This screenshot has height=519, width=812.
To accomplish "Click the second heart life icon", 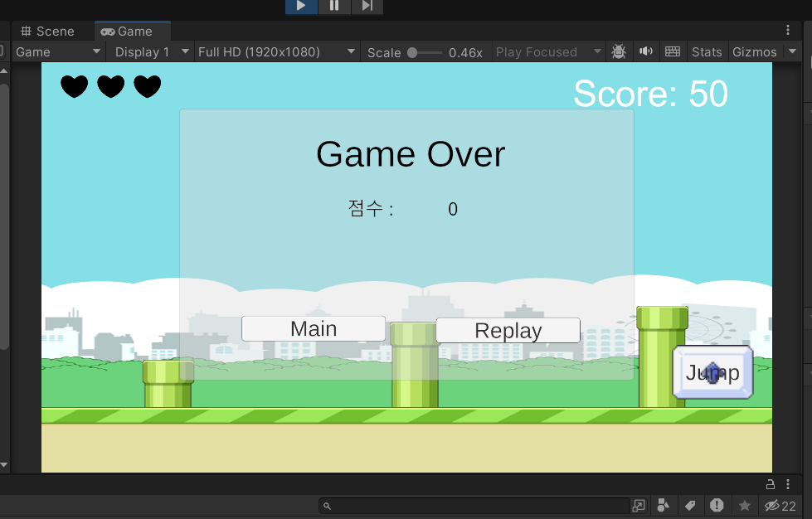I will point(111,86).
